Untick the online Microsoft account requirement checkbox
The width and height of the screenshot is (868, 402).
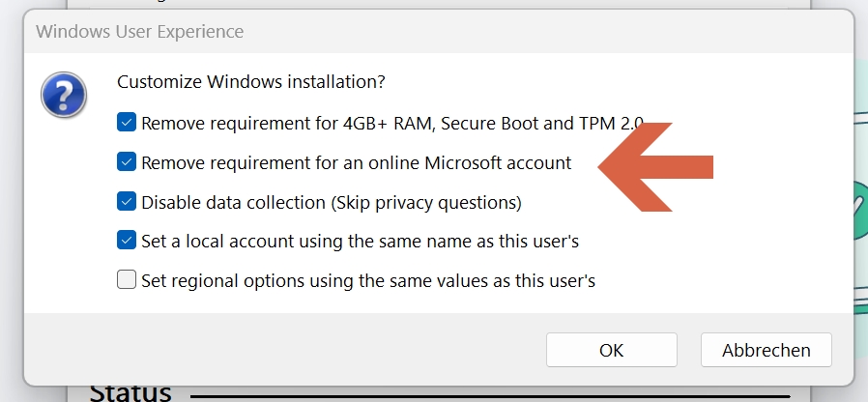coord(127,162)
